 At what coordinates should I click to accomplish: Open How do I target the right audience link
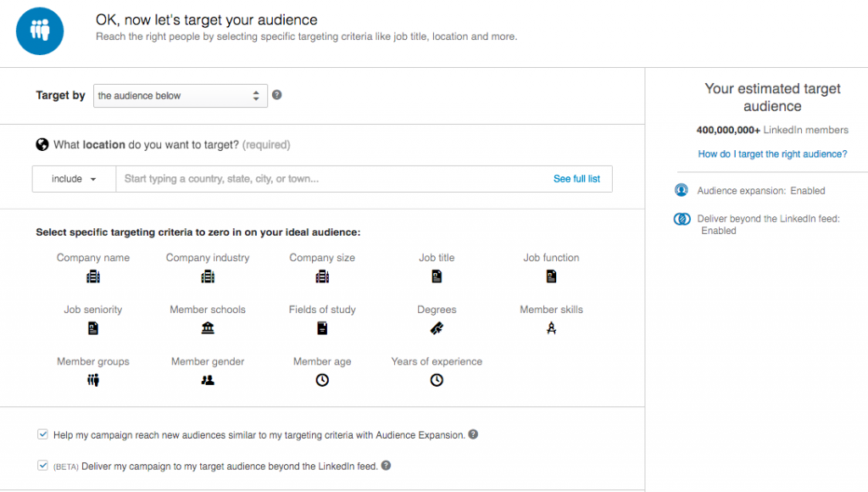(x=772, y=154)
